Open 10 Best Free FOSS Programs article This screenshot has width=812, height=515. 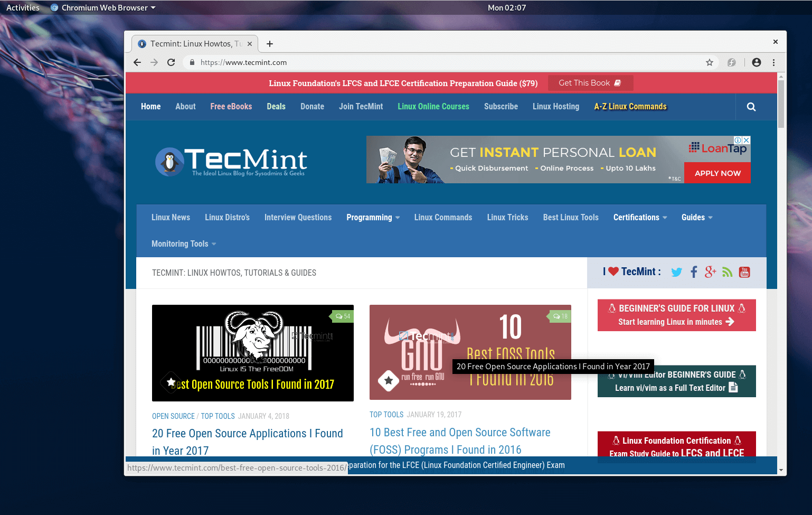[x=460, y=441]
